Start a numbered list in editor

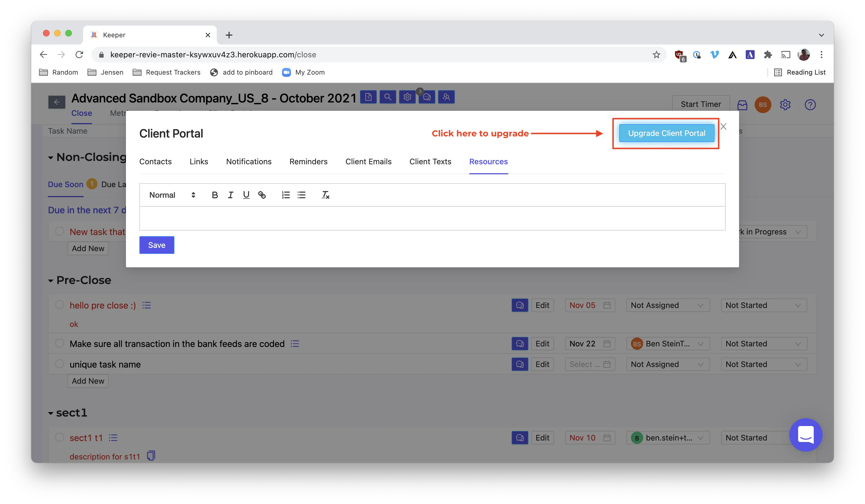tap(286, 195)
